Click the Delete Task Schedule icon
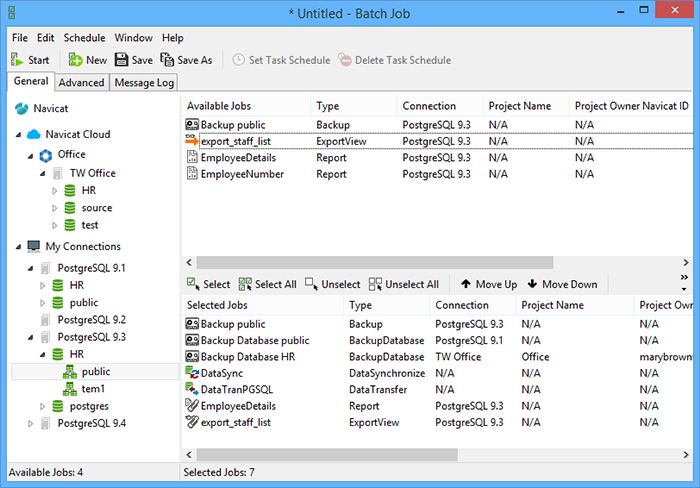The height and width of the screenshot is (488, 700). click(x=345, y=60)
